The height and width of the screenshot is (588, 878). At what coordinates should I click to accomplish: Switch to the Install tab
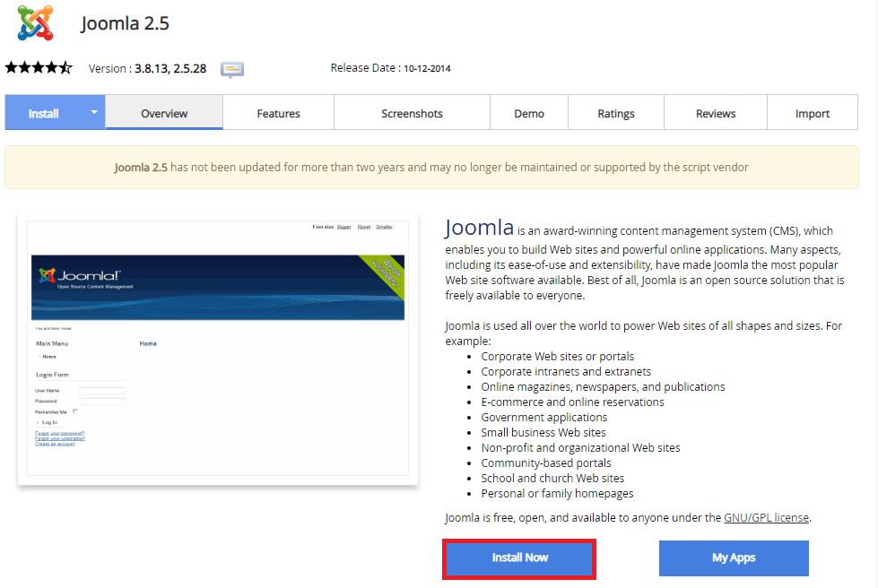point(43,114)
